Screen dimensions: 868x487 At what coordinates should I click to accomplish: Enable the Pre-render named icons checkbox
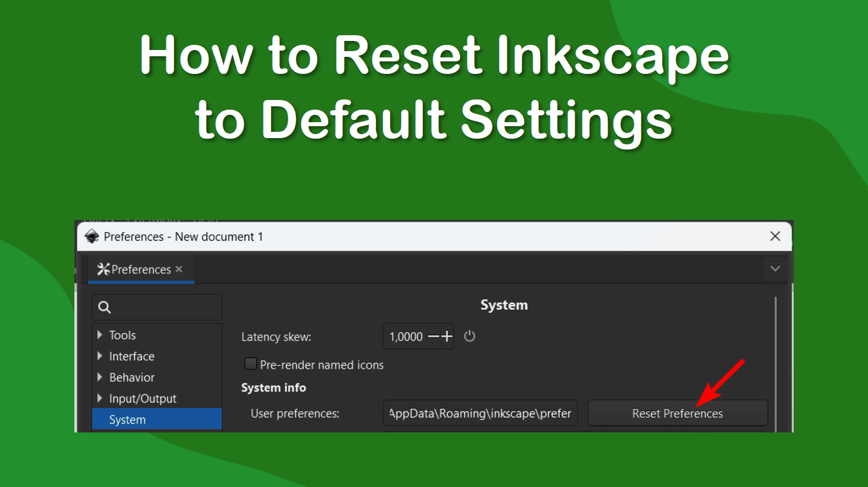tap(250, 364)
